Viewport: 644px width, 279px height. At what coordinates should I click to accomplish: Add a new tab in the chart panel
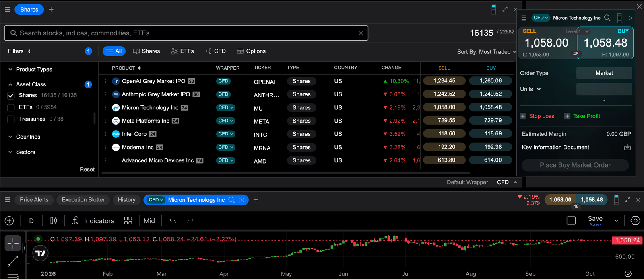(x=256, y=200)
